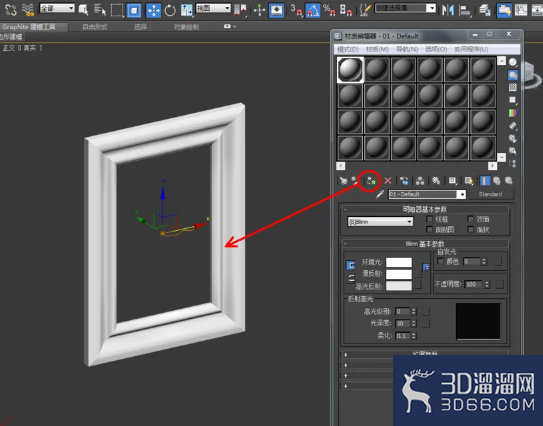The width and height of the screenshot is (543, 426).
Task: Click the 真实 viewport shading label
Action: tap(29, 48)
